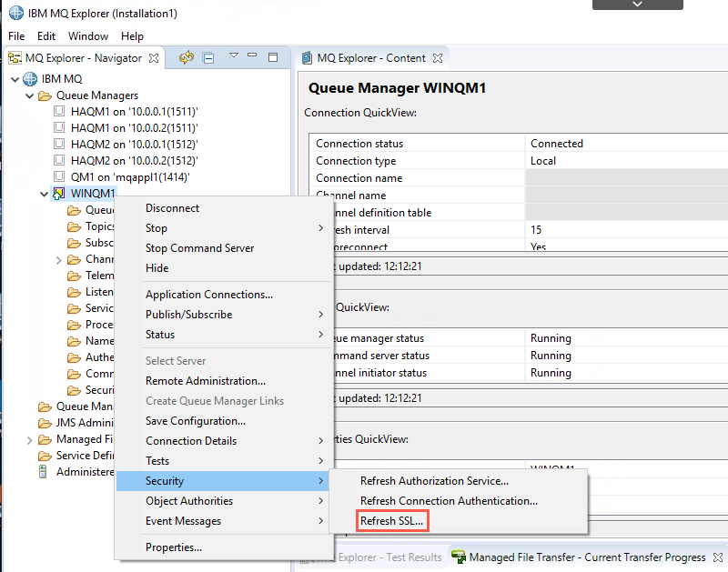
Task: Open Properties from the context menu
Action: tap(222, 547)
